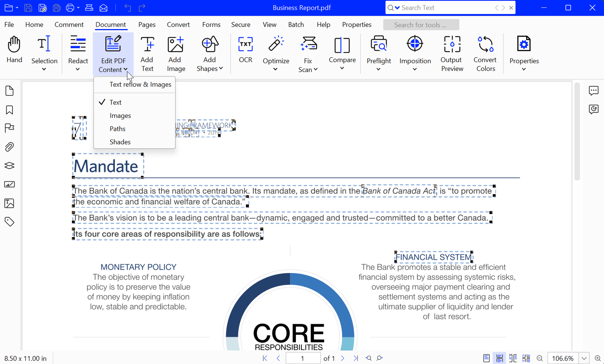
Task: Select Text reflow & Images option
Action: tap(134, 84)
